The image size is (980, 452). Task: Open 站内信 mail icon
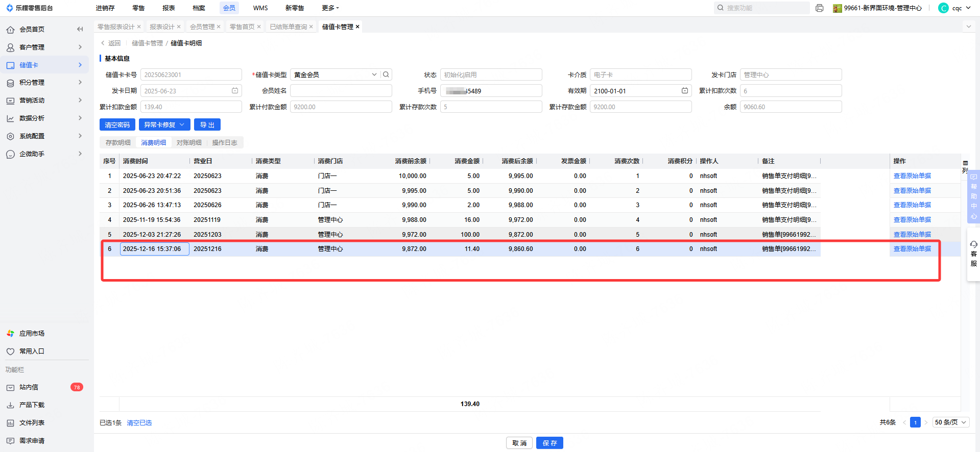tap(10, 388)
